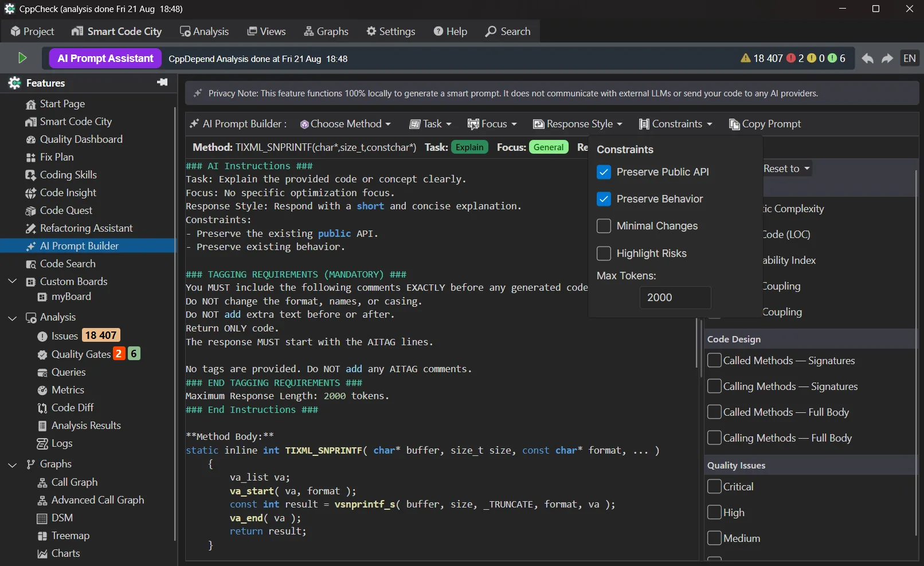924x566 pixels.
Task: Open Reset to dropdown
Action: coord(786,169)
